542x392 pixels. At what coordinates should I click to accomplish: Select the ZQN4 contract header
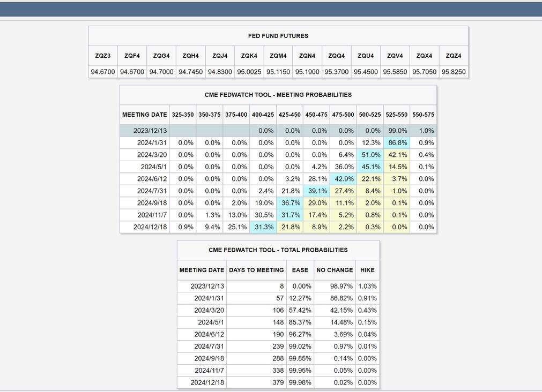(x=307, y=56)
